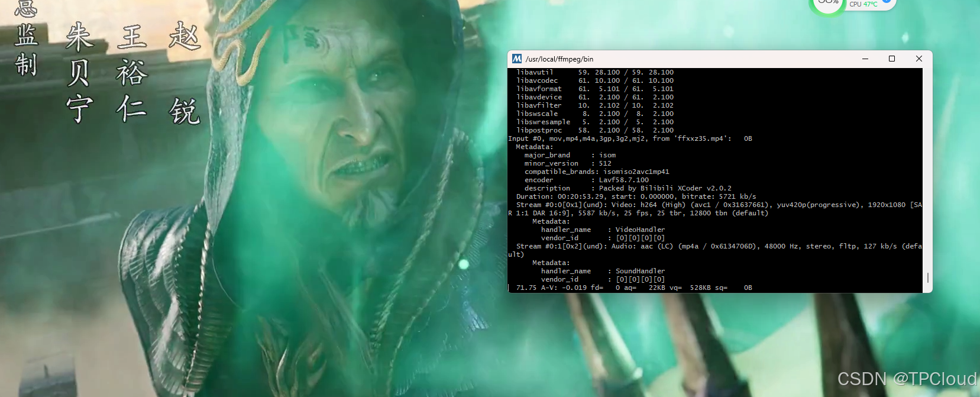980x397 pixels.
Task: Click the libavdevice version line
Action: coord(595,97)
